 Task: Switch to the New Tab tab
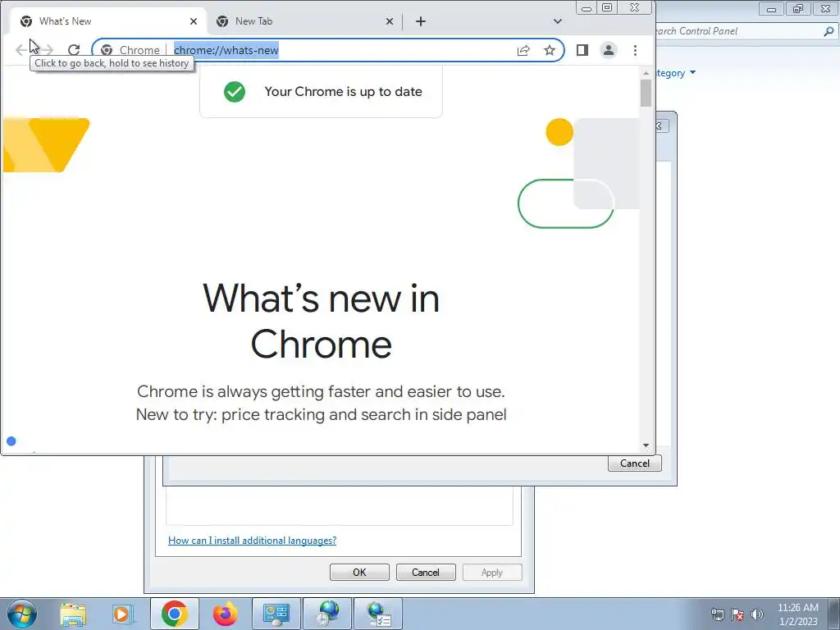click(x=304, y=21)
